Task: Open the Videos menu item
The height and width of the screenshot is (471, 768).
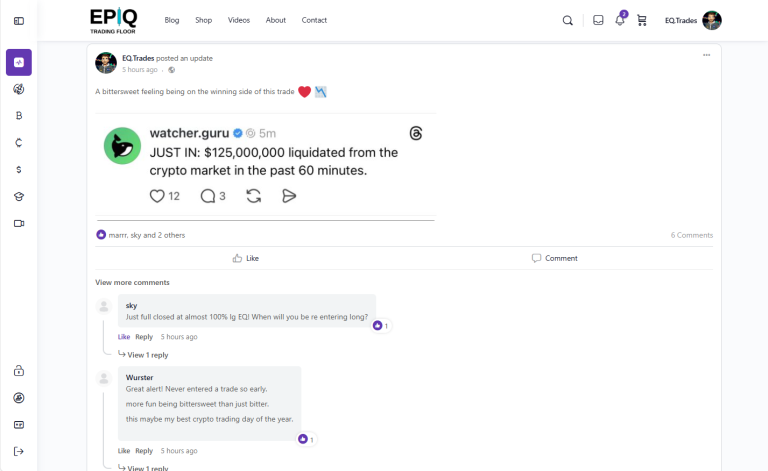Action: [239, 20]
